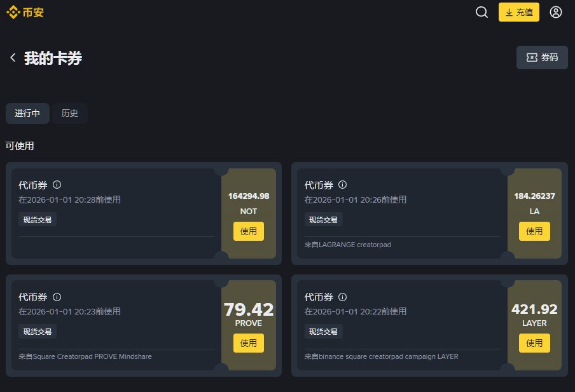The image size is (575, 392).
Task: Click info icon on LAYER voucher
Action: [x=342, y=297]
